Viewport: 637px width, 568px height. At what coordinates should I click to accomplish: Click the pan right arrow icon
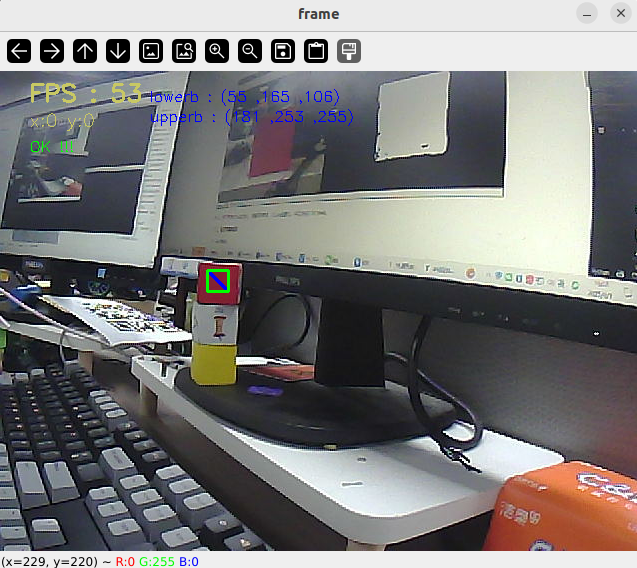tap(52, 51)
